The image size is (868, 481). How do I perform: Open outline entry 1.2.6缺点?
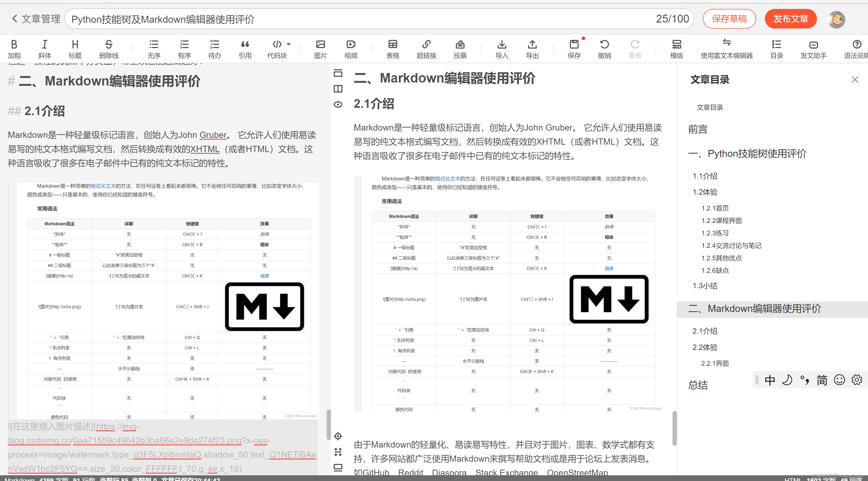pyautogui.click(x=715, y=270)
